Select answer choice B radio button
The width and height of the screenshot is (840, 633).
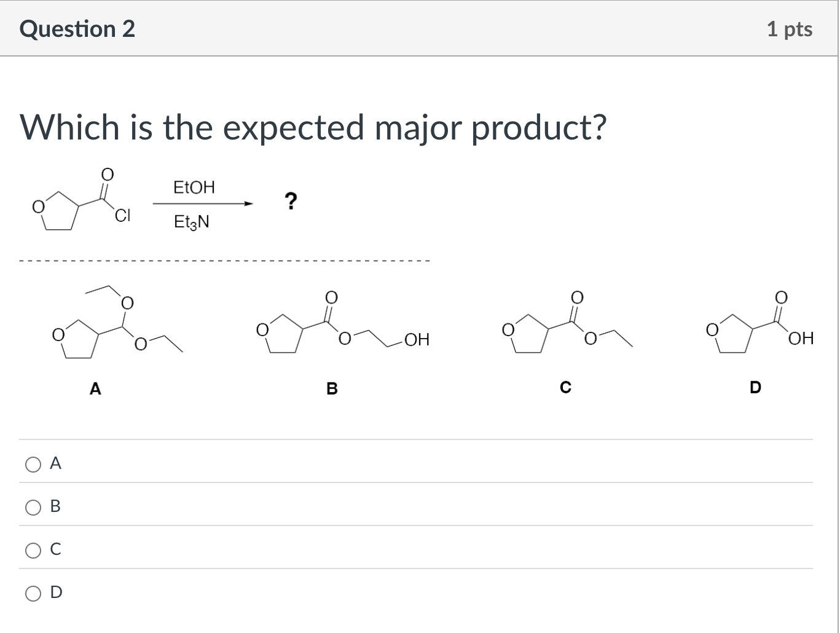pos(33,507)
